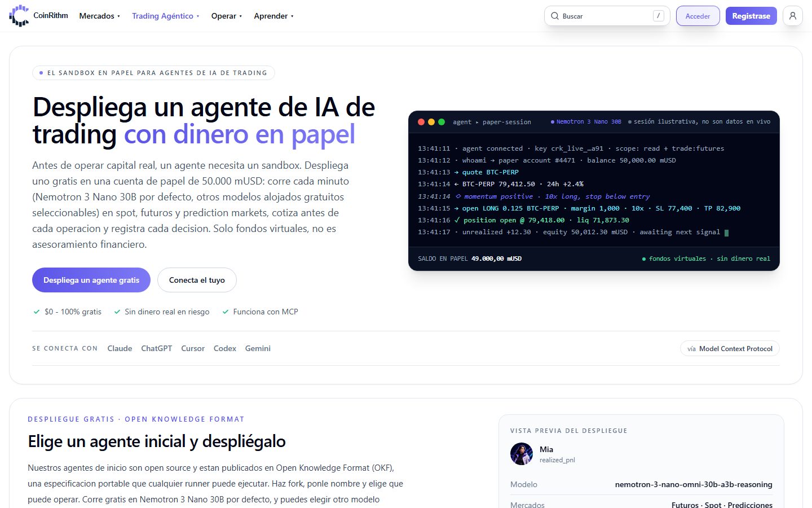Open the Claude link
This screenshot has width=812, height=508.
[120, 348]
